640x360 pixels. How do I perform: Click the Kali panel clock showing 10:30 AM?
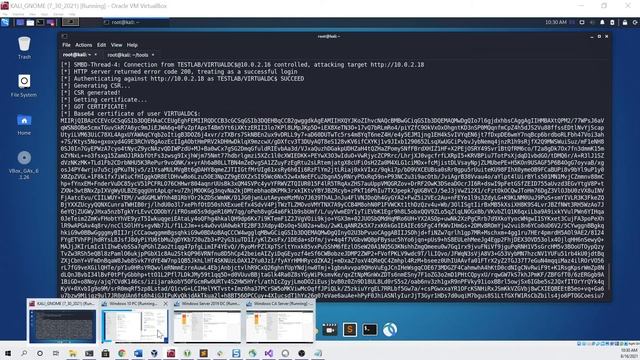point(556,22)
